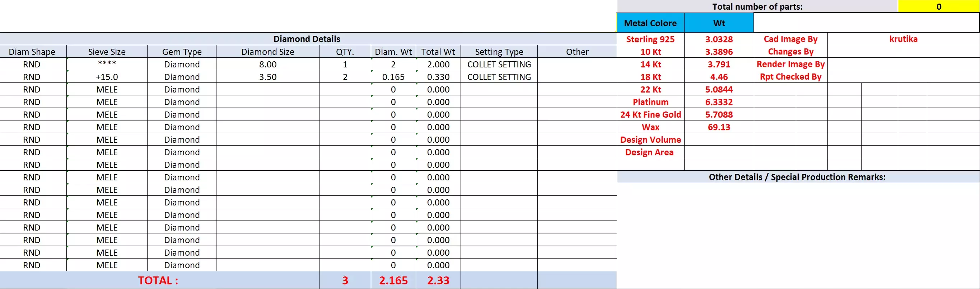Select the '0.165' diamond weight cell
980x289 pixels.
point(393,77)
